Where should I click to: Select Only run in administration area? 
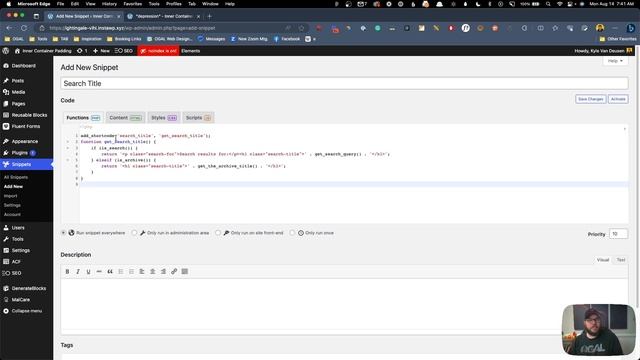tap(134, 233)
